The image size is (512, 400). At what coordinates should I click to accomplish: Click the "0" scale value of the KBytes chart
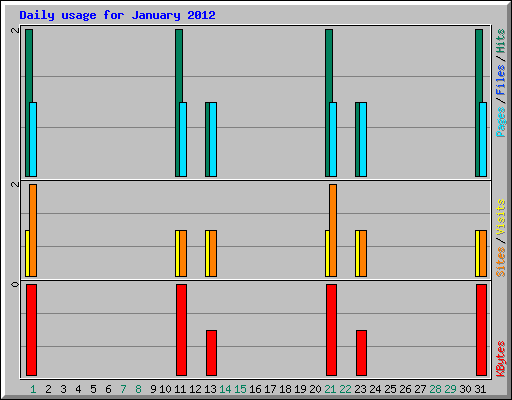tap(15, 284)
